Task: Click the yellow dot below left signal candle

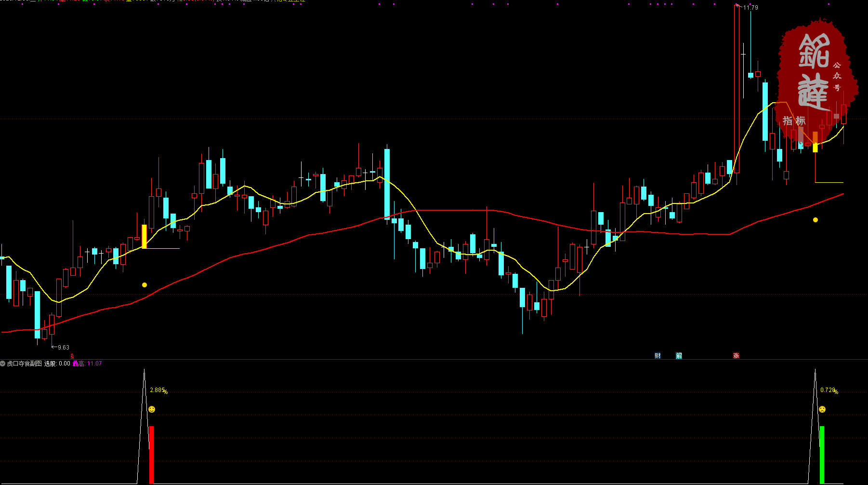Action: [x=145, y=285]
